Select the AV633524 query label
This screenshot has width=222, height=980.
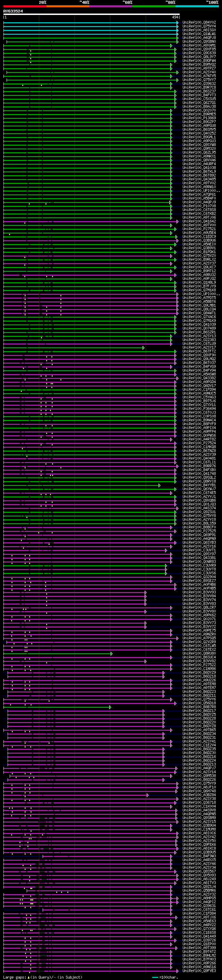[13, 11]
